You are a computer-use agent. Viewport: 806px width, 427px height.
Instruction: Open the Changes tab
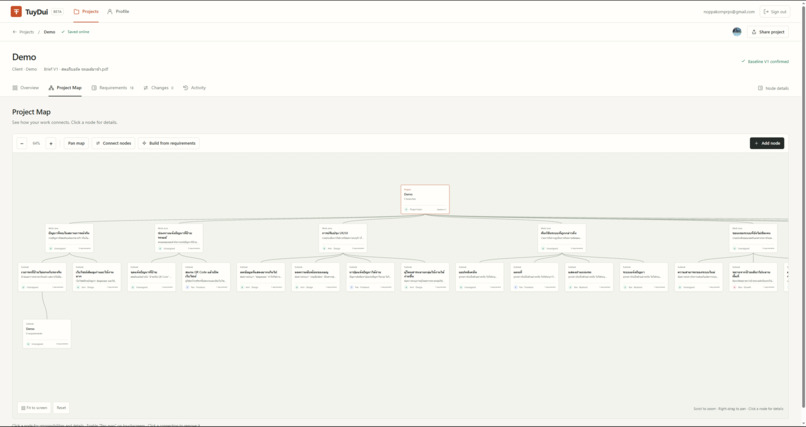click(x=158, y=88)
